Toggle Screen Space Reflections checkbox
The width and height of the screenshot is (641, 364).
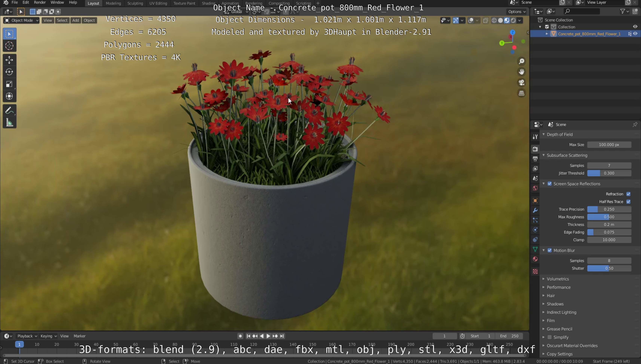(x=550, y=184)
